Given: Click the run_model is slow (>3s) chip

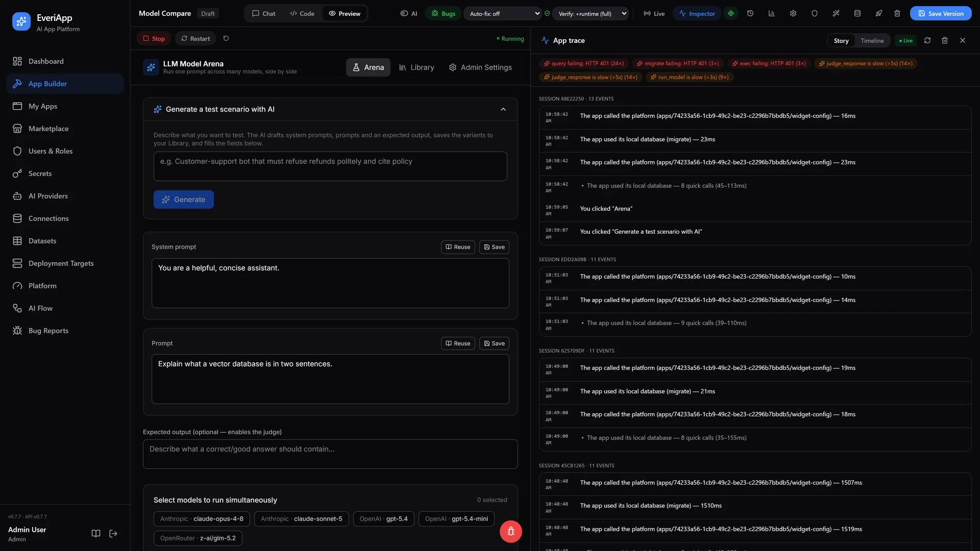Looking at the screenshot, I should (x=690, y=77).
